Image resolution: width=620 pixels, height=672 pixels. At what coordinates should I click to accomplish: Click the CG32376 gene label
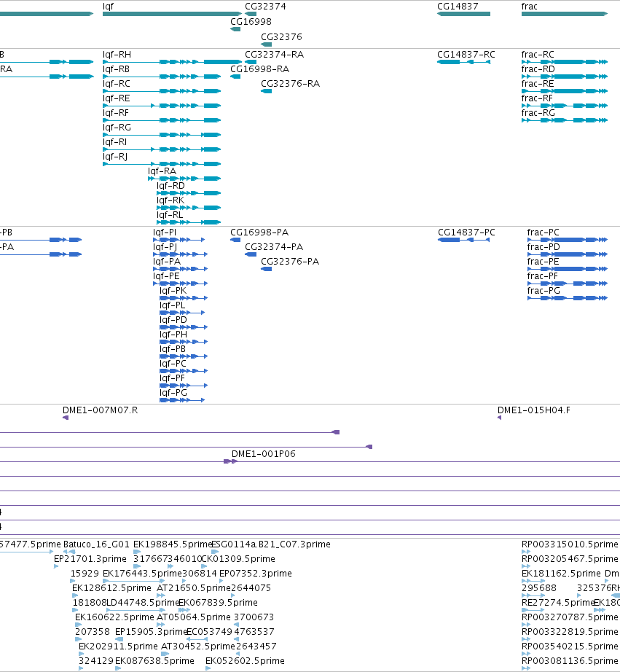(x=281, y=37)
